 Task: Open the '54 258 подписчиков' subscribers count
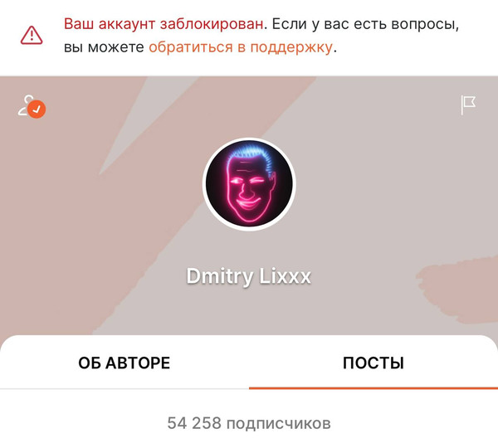249,423
